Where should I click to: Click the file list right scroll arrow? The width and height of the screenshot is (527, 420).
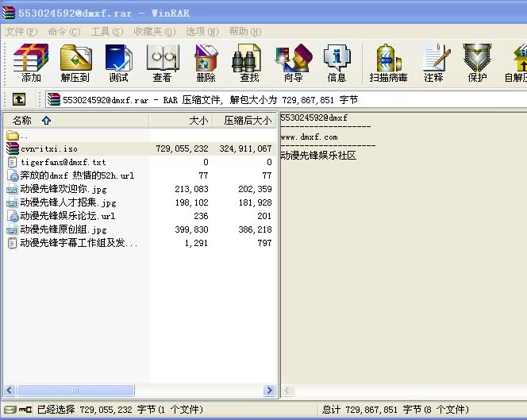(x=269, y=390)
